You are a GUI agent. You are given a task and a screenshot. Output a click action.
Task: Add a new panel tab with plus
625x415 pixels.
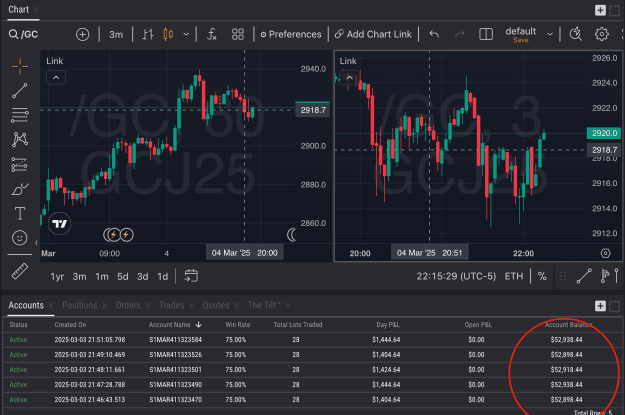click(600, 306)
